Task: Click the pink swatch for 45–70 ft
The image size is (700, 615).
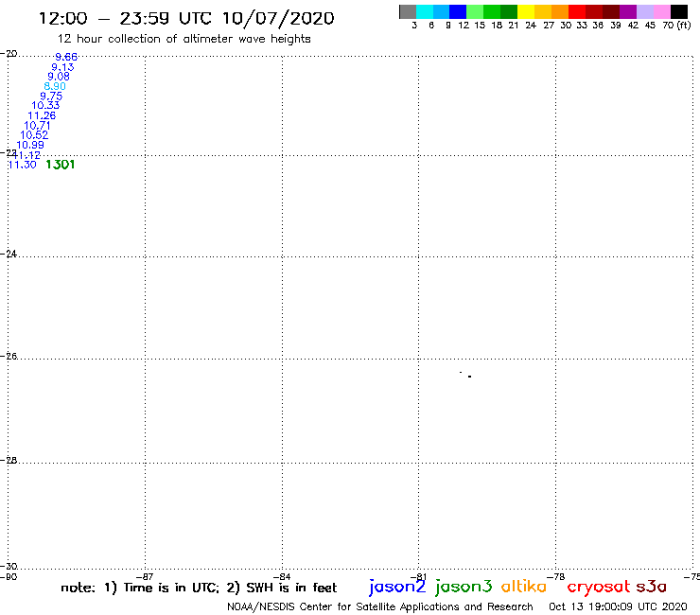Action: tap(661, 11)
